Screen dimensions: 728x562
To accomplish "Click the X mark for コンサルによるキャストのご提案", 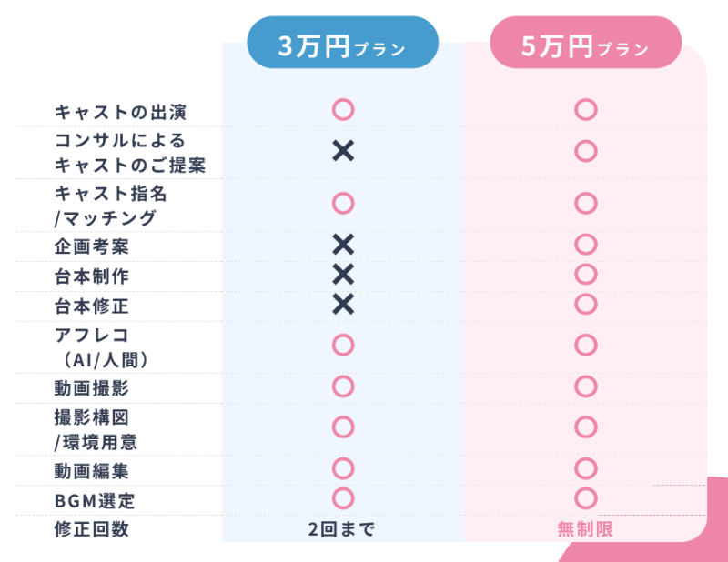I will (x=342, y=152).
